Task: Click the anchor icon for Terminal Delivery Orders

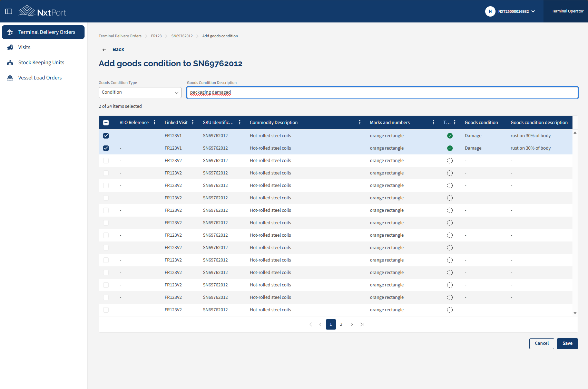Action: 10,32
